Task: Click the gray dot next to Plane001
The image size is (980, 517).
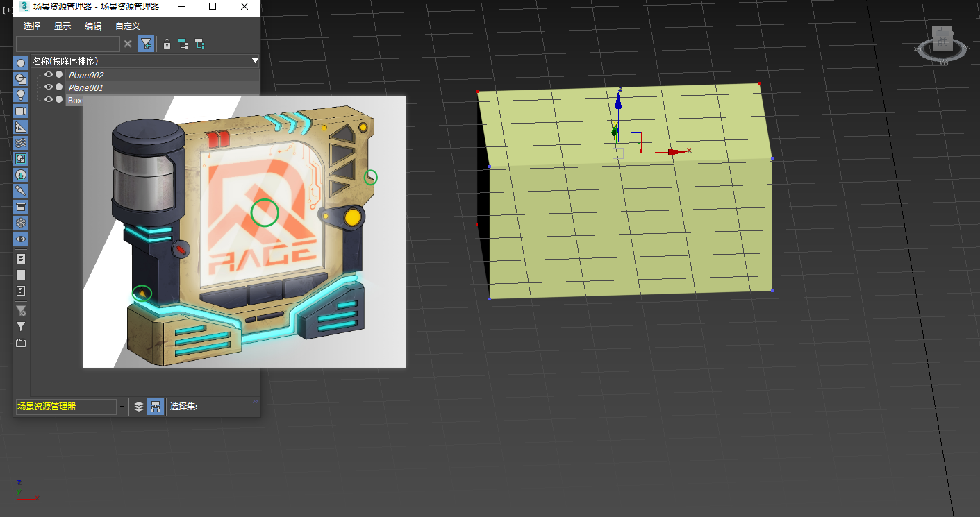Action: [x=59, y=87]
